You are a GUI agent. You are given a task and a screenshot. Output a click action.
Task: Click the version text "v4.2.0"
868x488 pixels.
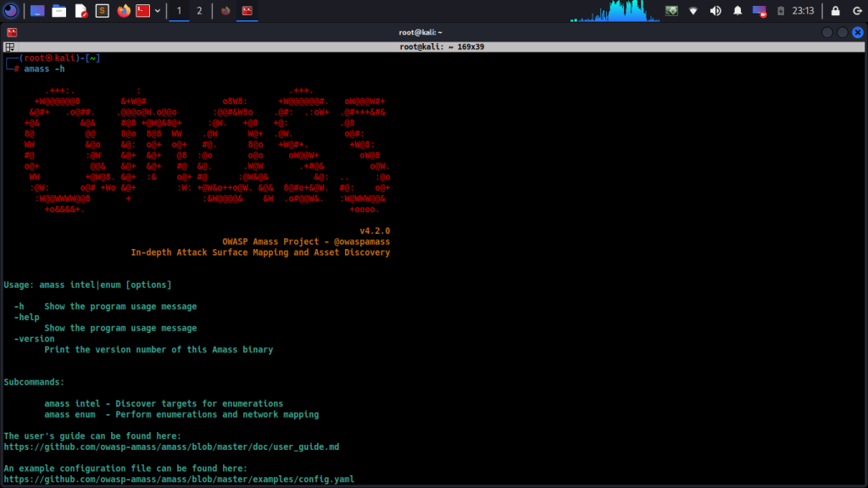tap(375, 230)
